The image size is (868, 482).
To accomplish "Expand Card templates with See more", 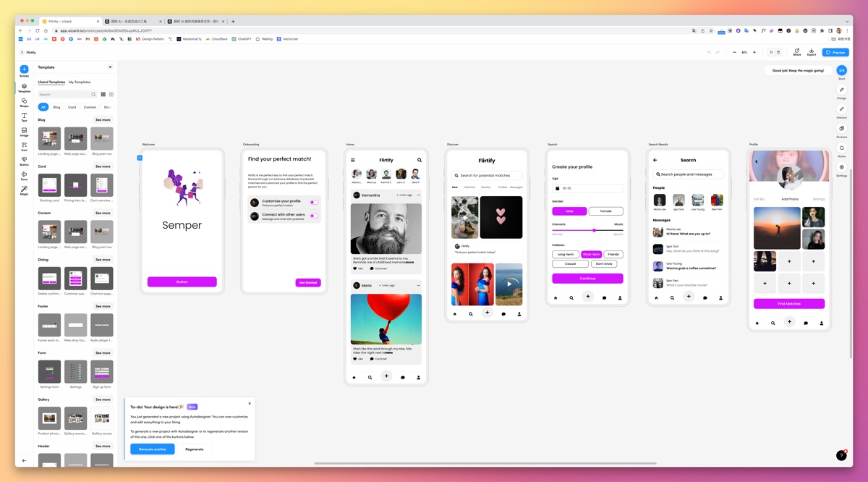I will coord(103,166).
